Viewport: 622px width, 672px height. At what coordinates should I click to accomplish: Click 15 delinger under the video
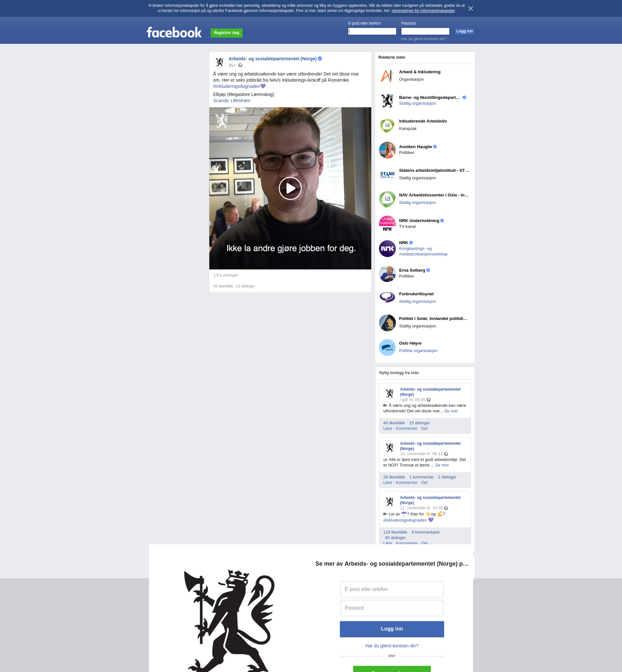[245, 286]
